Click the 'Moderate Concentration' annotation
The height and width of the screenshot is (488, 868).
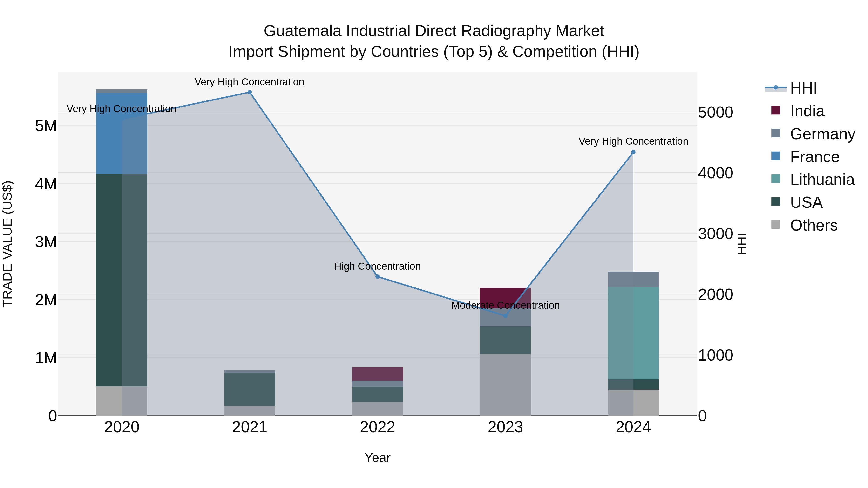coord(505,306)
